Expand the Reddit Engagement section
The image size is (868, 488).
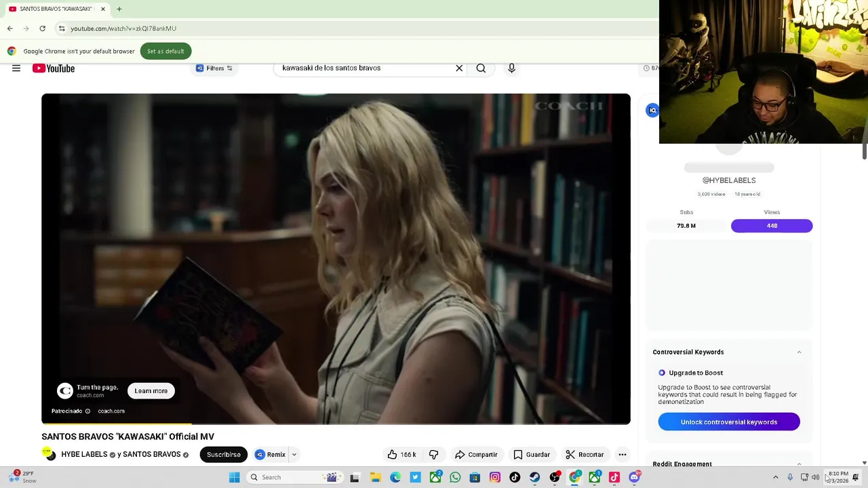799,464
